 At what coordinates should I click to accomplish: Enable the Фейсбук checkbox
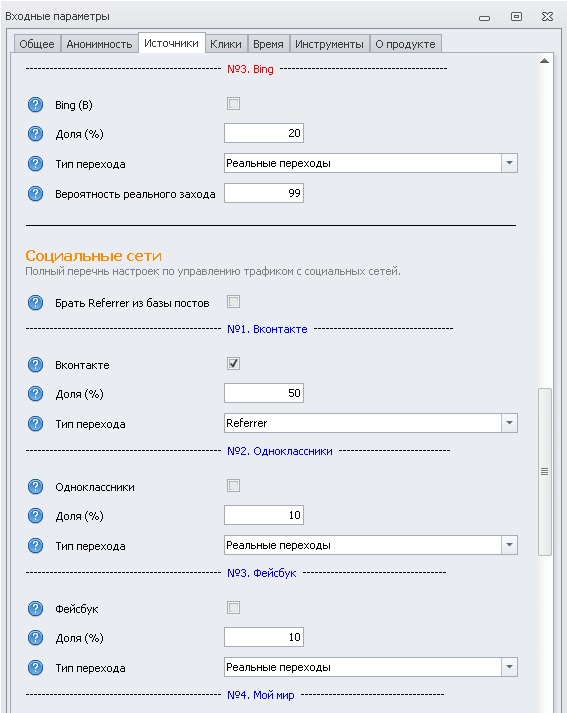(x=233, y=608)
